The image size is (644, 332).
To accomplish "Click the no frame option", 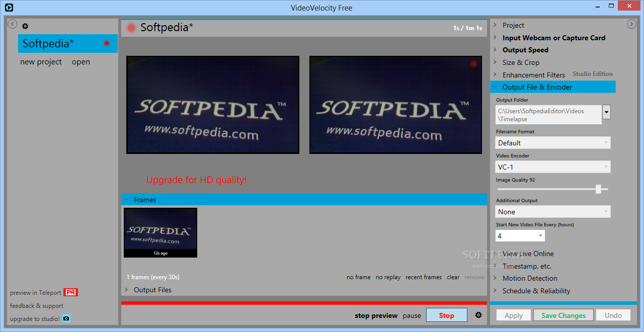I will pos(358,277).
